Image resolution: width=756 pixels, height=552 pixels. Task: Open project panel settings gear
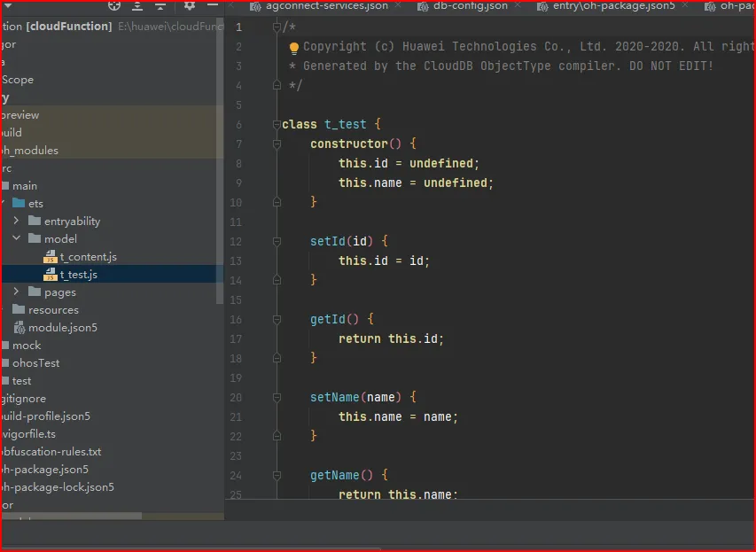click(190, 5)
